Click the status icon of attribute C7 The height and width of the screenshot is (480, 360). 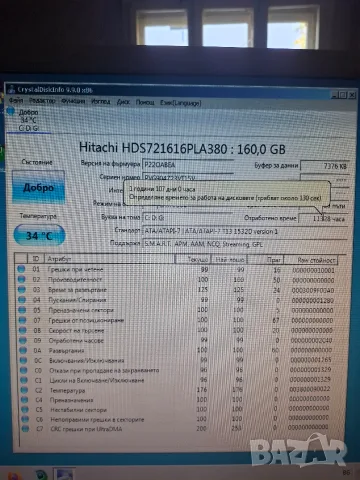click(26, 429)
